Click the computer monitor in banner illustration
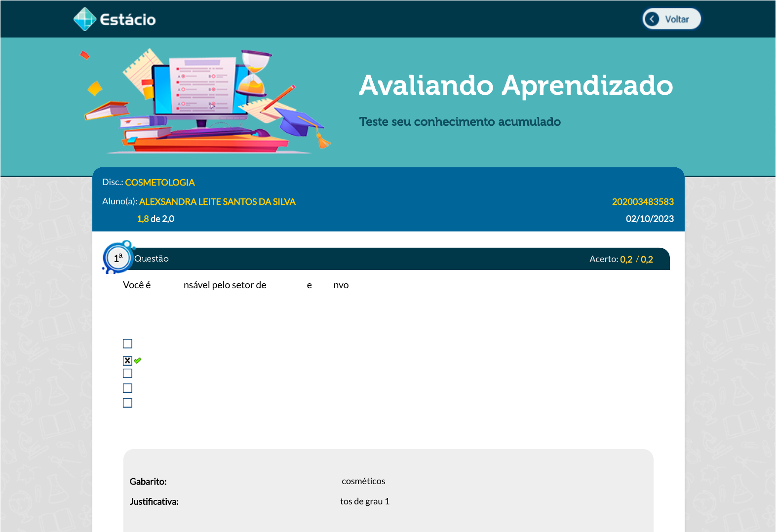 coord(199,89)
